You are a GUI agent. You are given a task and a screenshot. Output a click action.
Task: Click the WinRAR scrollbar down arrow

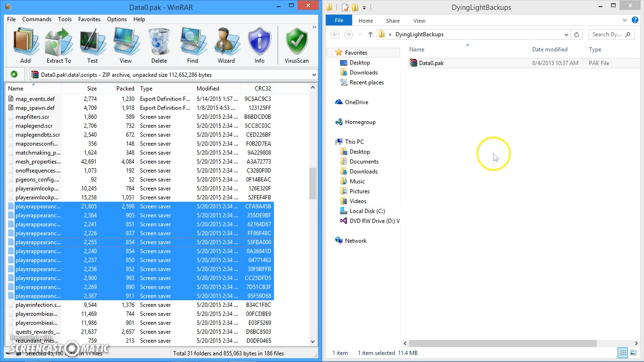click(x=313, y=342)
